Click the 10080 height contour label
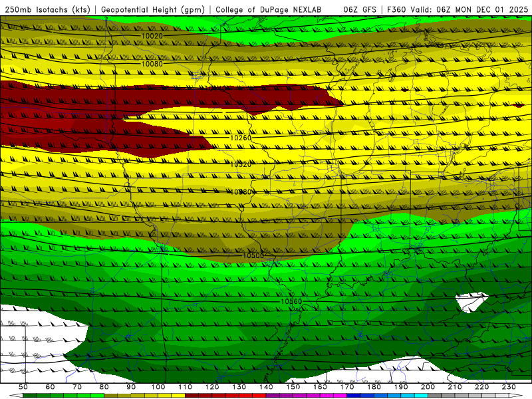532x399 pixels. pyautogui.click(x=152, y=64)
